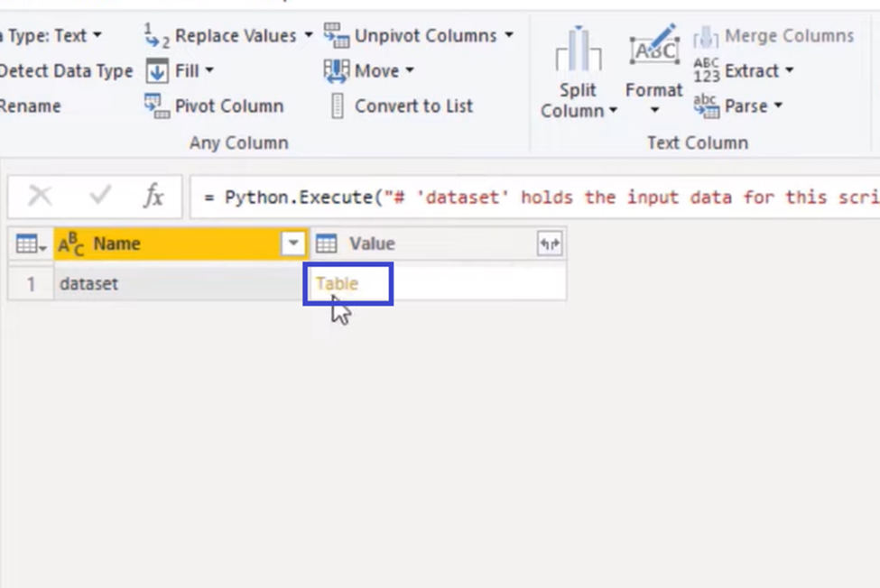Click the table type icon on Value column
The width and height of the screenshot is (880, 588).
326,243
